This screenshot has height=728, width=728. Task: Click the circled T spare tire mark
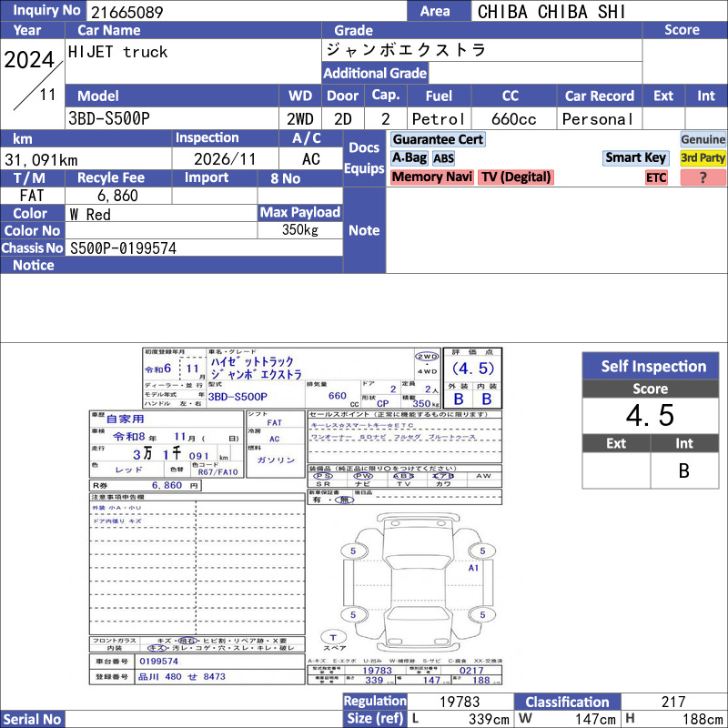(333, 638)
